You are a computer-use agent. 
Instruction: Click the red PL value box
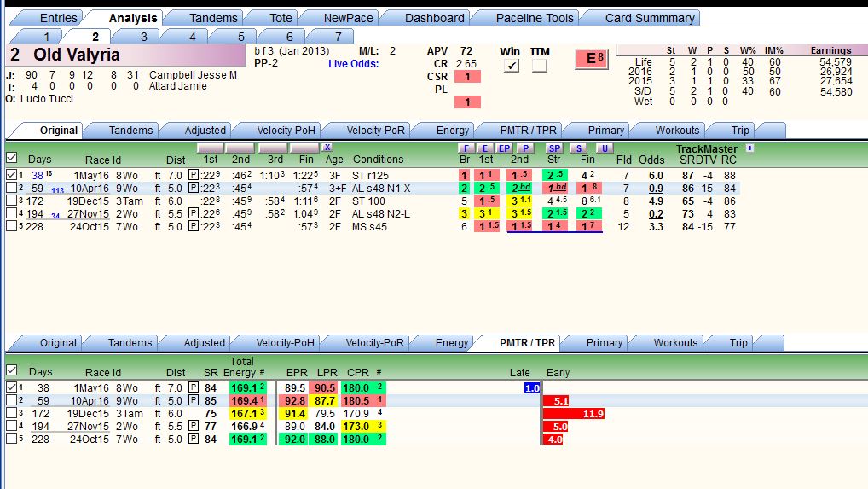click(x=467, y=102)
